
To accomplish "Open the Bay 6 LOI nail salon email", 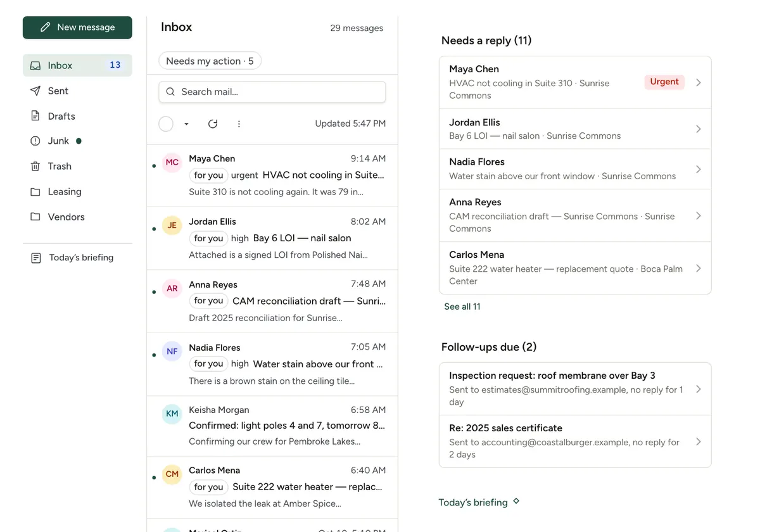I will point(272,238).
